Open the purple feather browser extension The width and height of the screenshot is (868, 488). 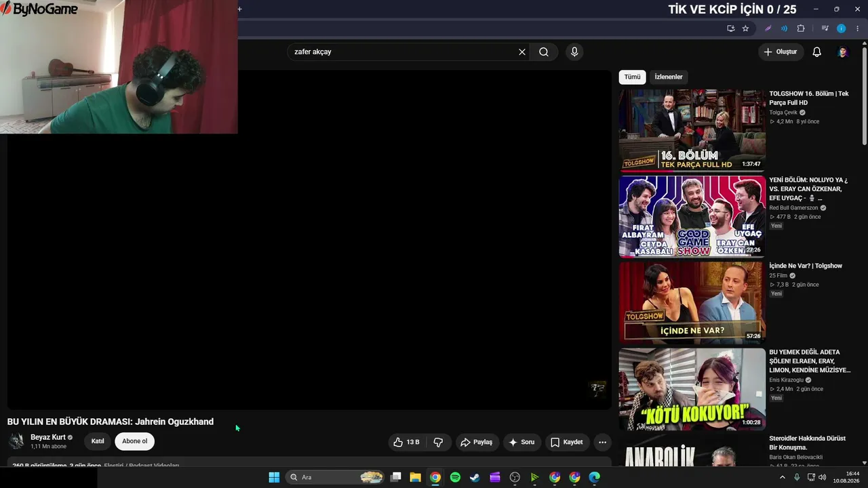(x=768, y=28)
